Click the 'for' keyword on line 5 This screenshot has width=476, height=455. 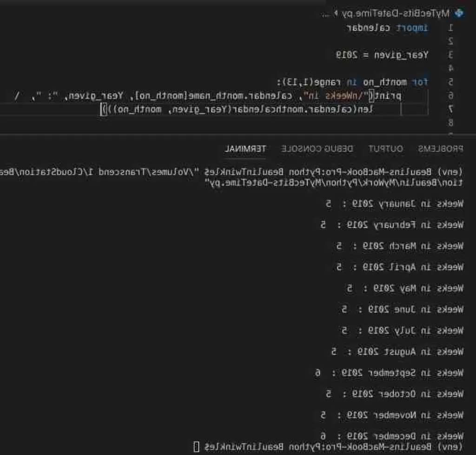tap(420, 82)
